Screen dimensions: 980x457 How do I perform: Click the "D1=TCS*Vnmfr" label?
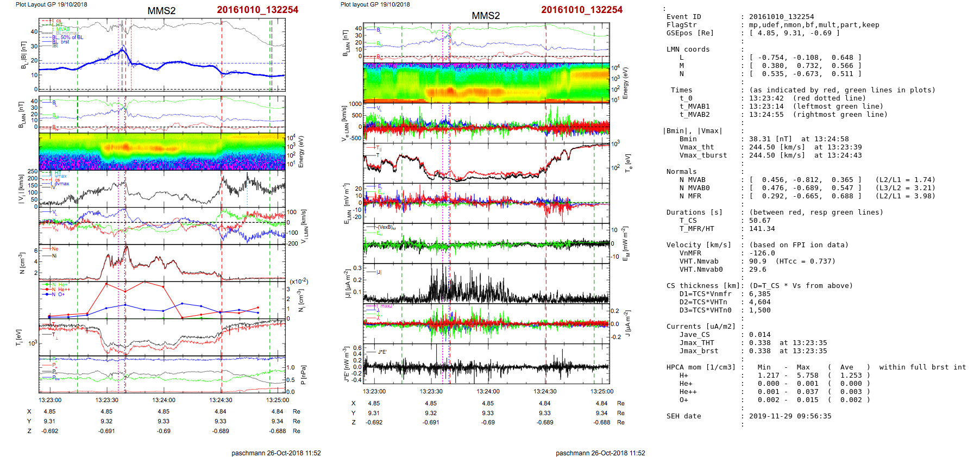pos(705,294)
